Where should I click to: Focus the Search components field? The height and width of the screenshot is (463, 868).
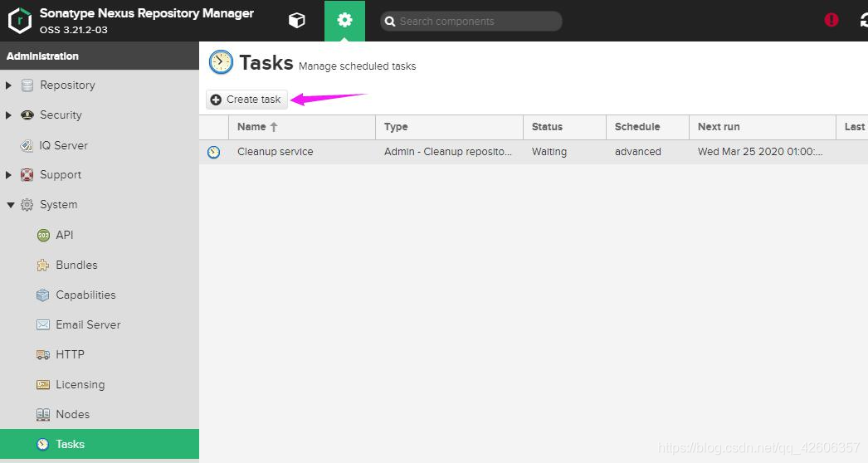click(x=471, y=22)
